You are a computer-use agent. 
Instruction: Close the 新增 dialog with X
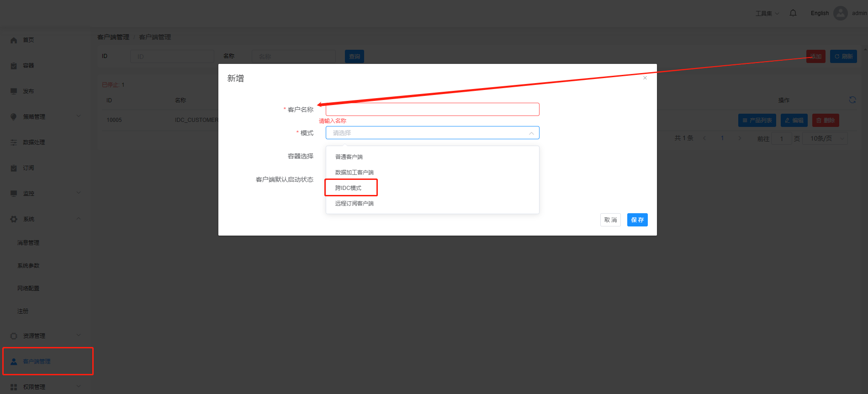[645, 78]
